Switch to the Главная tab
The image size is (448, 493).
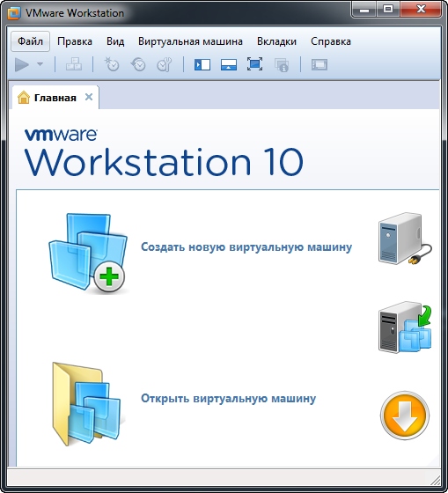[55, 98]
